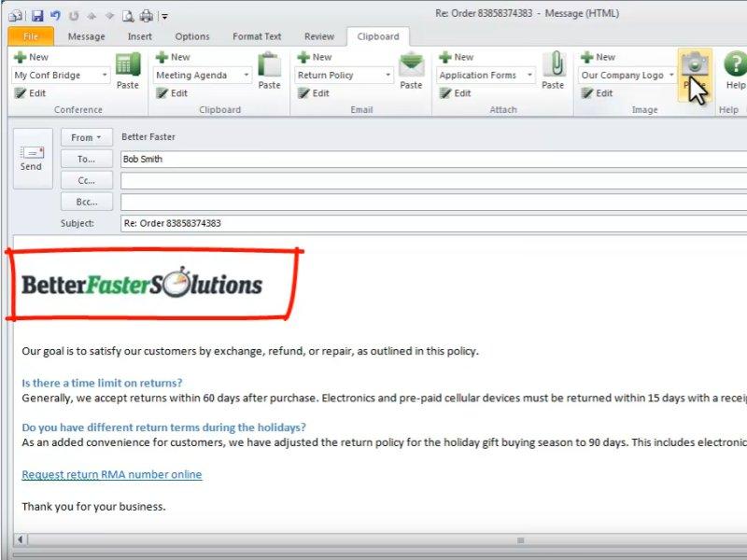Select the BetterFasterSolutions logo image
The image size is (747, 560).
[142, 283]
